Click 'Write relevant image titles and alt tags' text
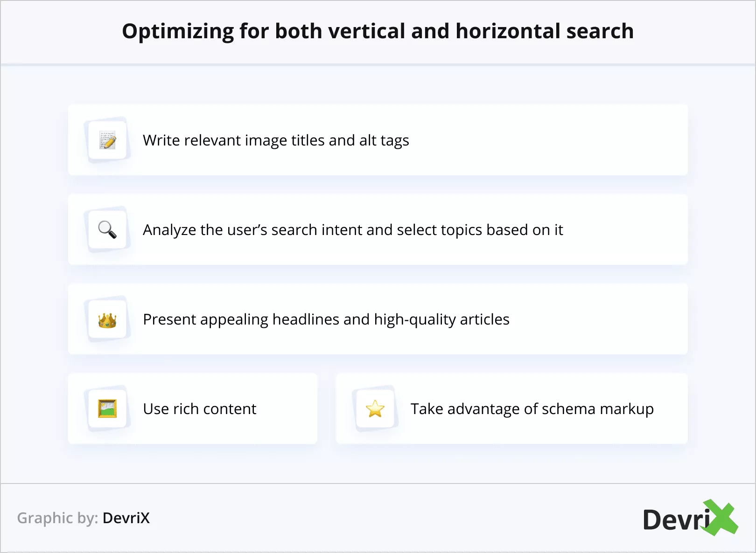The height and width of the screenshot is (553, 756). [x=276, y=140]
